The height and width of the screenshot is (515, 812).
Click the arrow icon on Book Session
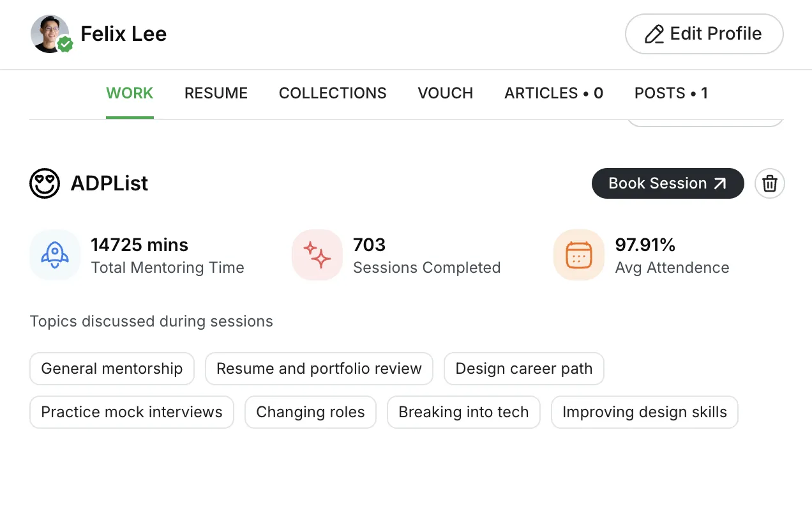tap(720, 183)
